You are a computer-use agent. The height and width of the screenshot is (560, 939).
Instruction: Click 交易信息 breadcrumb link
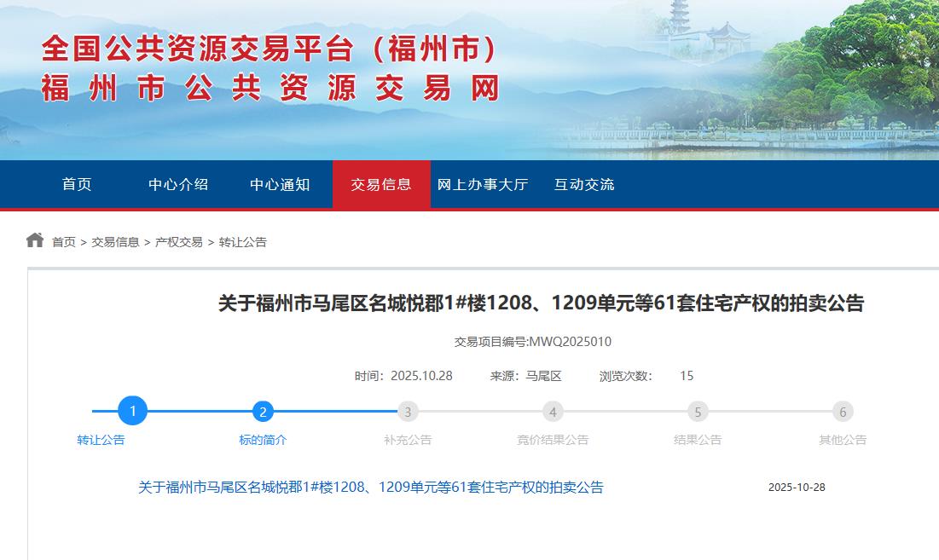click(115, 242)
